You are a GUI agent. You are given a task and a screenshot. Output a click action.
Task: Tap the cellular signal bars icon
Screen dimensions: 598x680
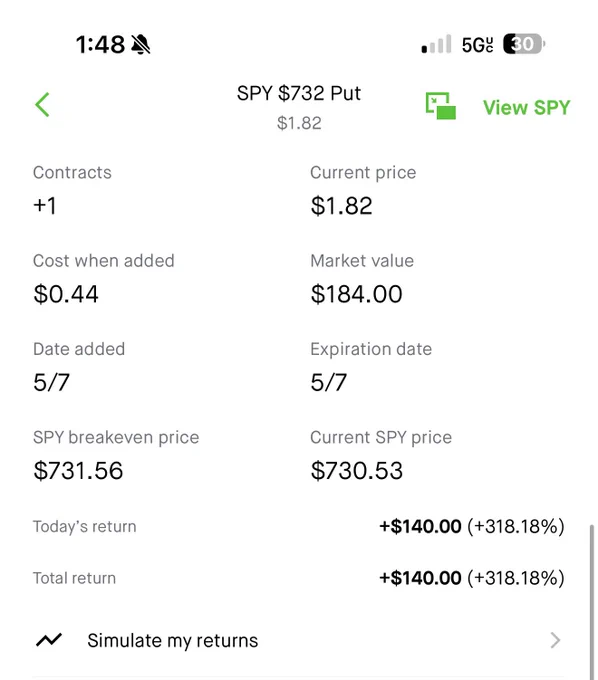(436, 44)
